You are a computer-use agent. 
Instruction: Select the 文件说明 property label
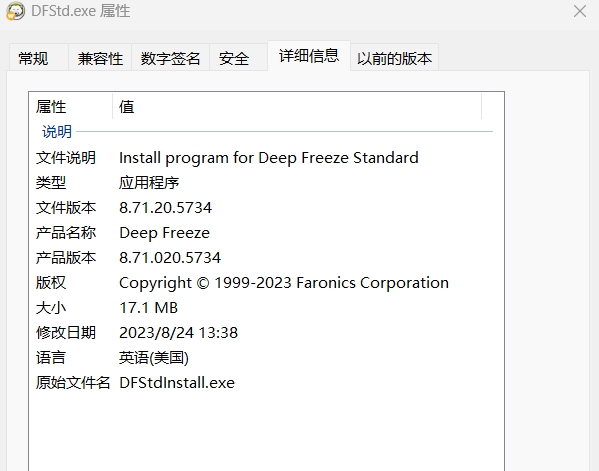[66, 157]
